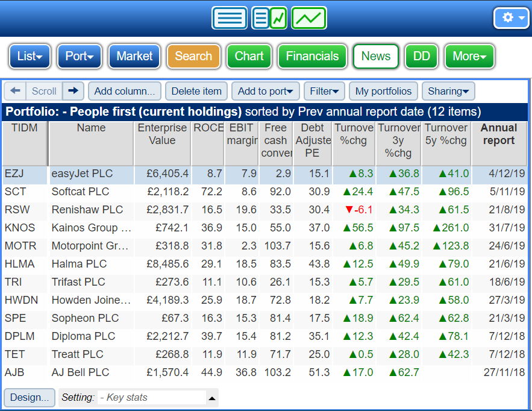Click the Design button
This screenshot has width=532, height=411.
(30, 397)
